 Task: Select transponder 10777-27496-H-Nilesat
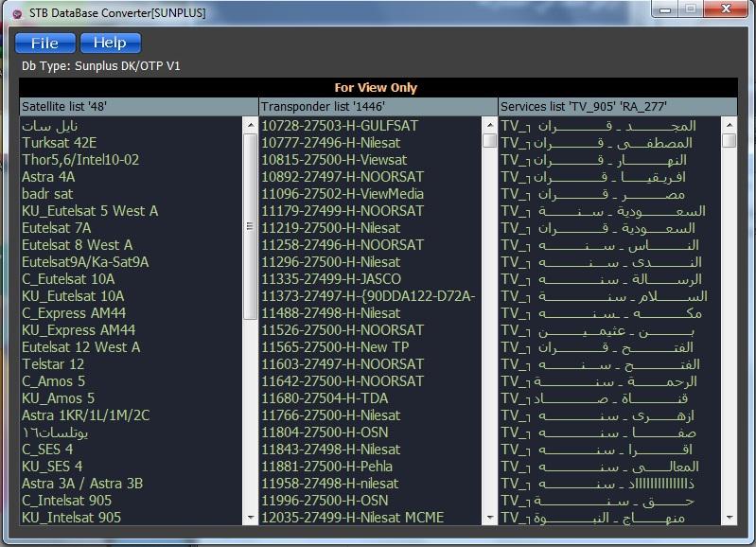click(x=370, y=143)
